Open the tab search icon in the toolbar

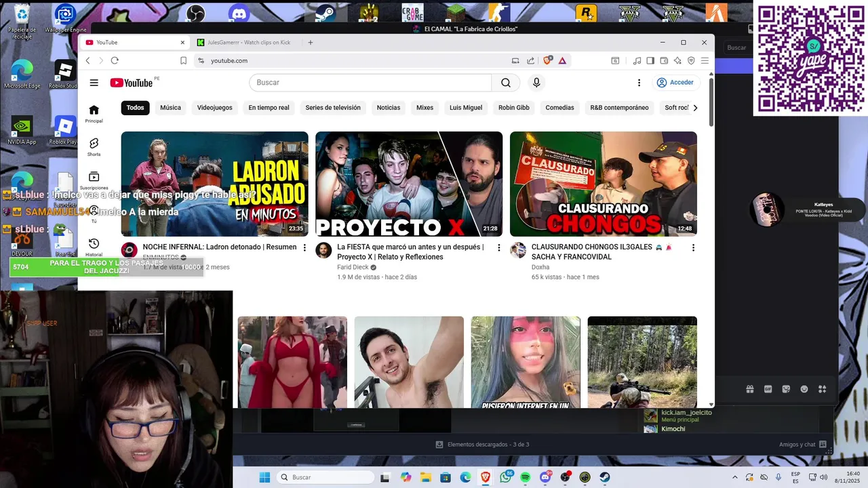point(615,60)
